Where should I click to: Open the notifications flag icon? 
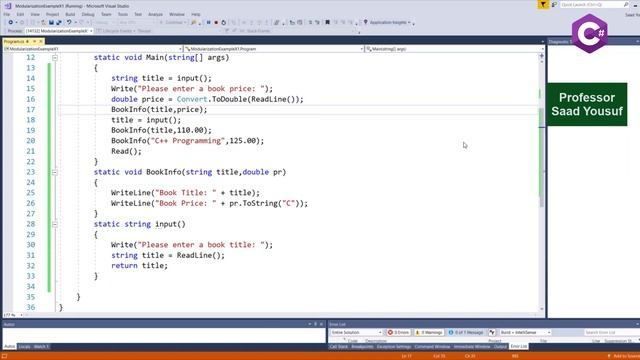pos(543,4)
